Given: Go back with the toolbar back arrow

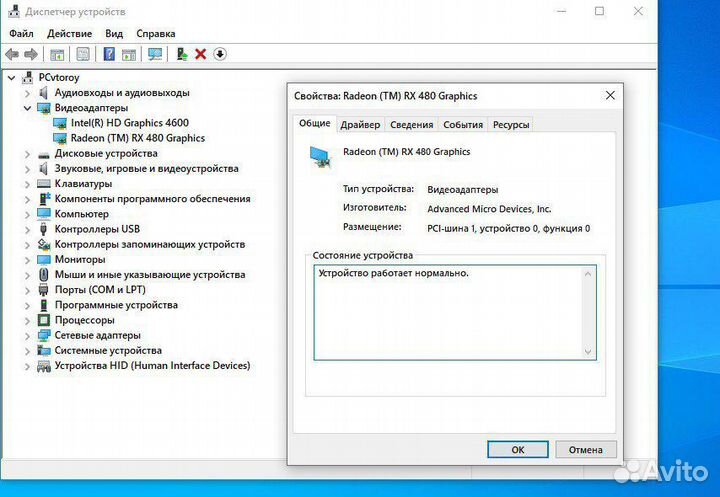Looking at the screenshot, I should [12, 55].
